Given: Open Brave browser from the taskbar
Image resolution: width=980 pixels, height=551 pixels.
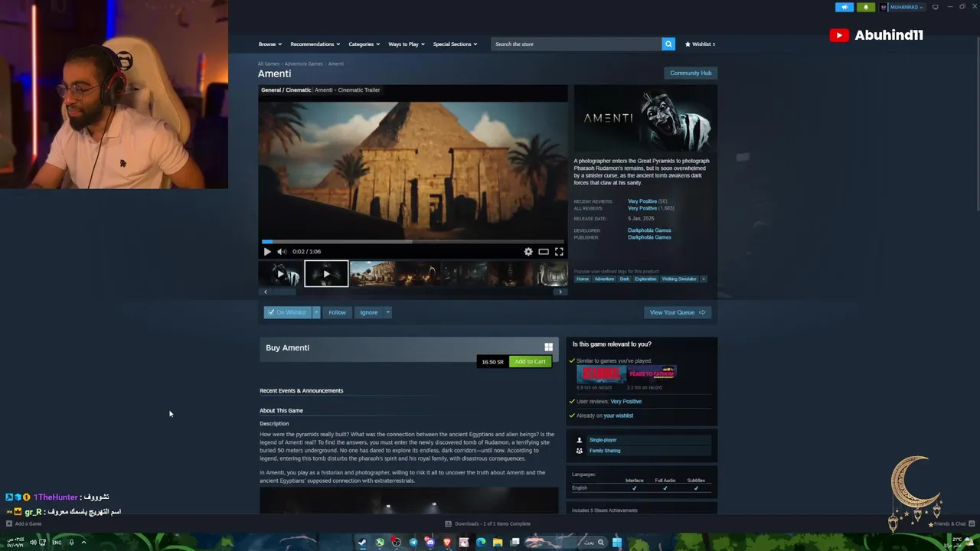Looking at the screenshot, I should (x=447, y=543).
